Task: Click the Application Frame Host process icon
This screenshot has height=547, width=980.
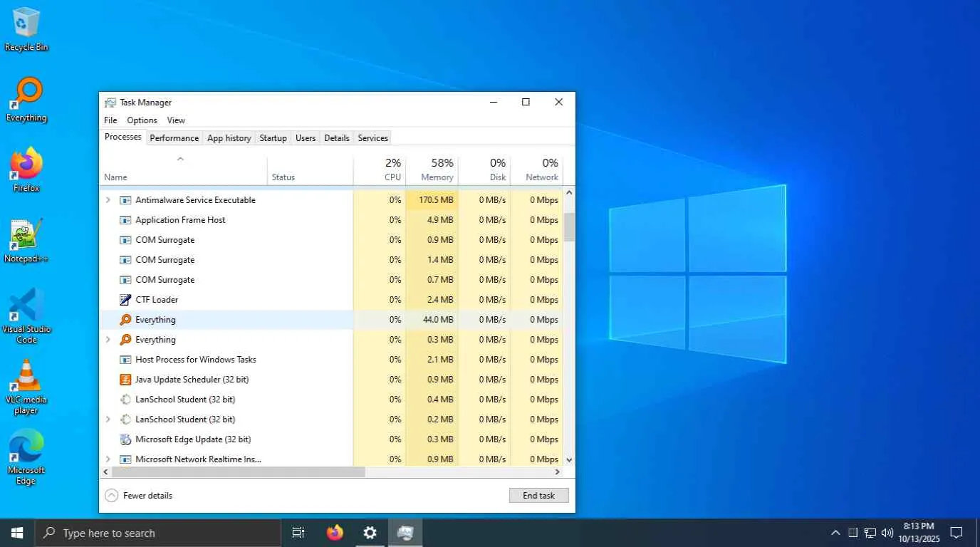Action: pyautogui.click(x=125, y=220)
